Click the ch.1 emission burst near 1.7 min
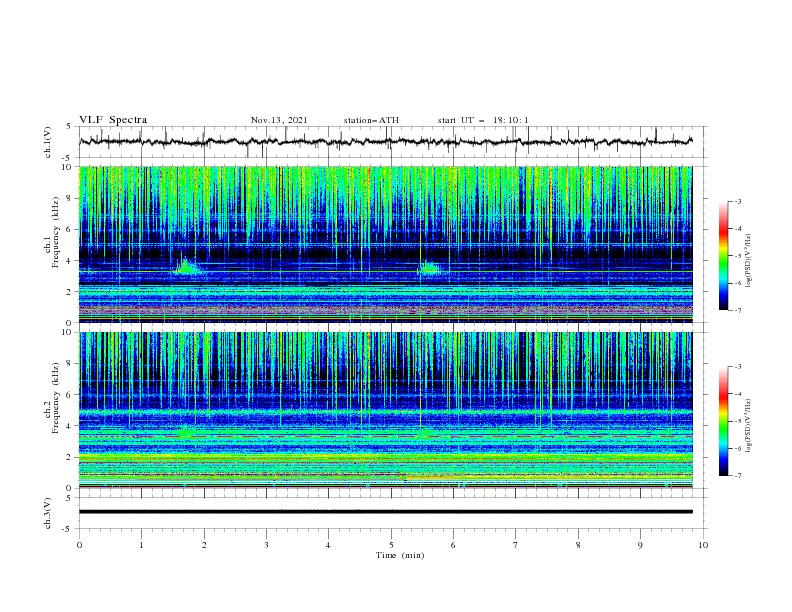 click(187, 267)
